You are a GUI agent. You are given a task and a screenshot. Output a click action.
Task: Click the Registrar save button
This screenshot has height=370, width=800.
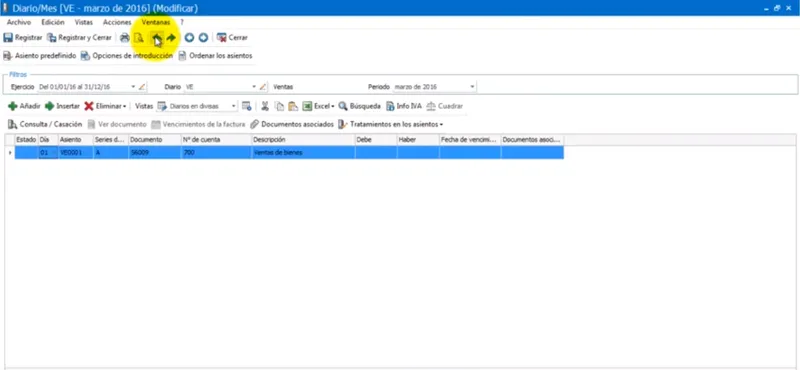point(23,38)
